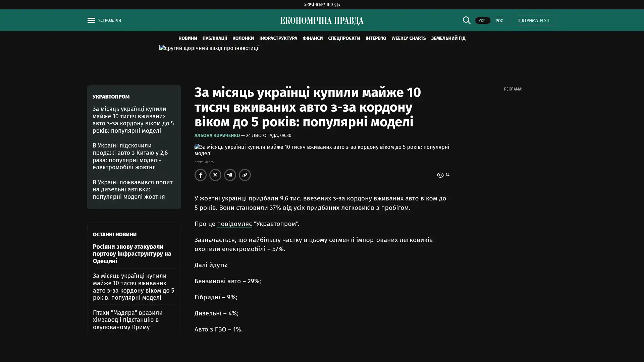Open the Фінанси section
This screenshot has width=644, height=362.
tap(312, 38)
